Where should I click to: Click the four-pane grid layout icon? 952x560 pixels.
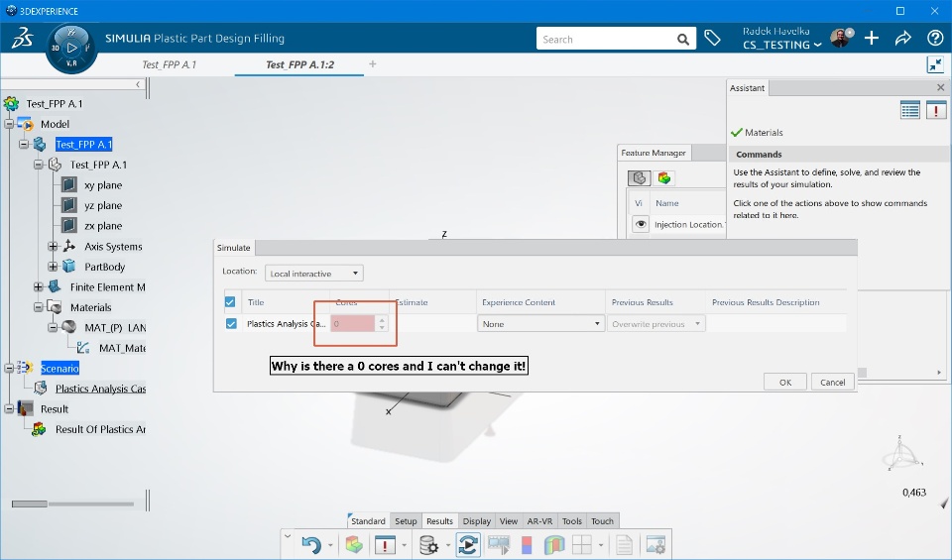pos(582,545)
